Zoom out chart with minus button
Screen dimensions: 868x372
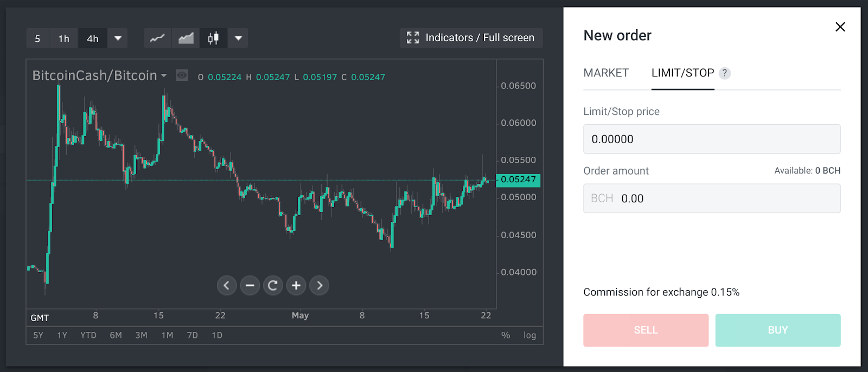pyautogui.click(x=250, y=285)
